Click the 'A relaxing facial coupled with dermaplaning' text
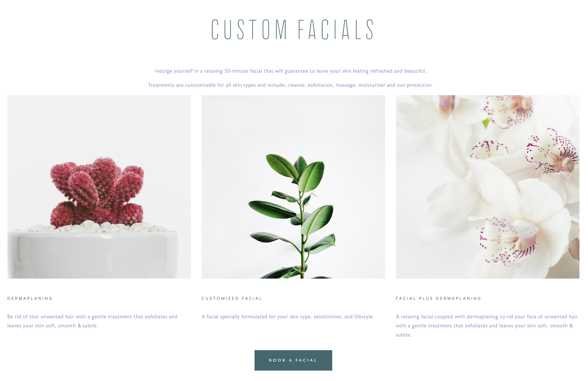The width and height of the screenshot is (588, 381). tap(487, 326)
